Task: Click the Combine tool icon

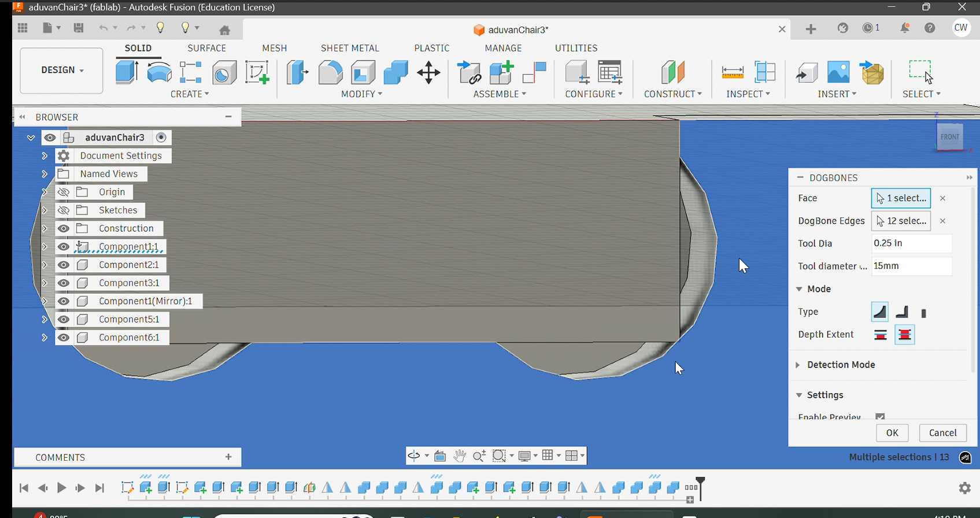Action: pyautogui.click(x=395, y=73)
